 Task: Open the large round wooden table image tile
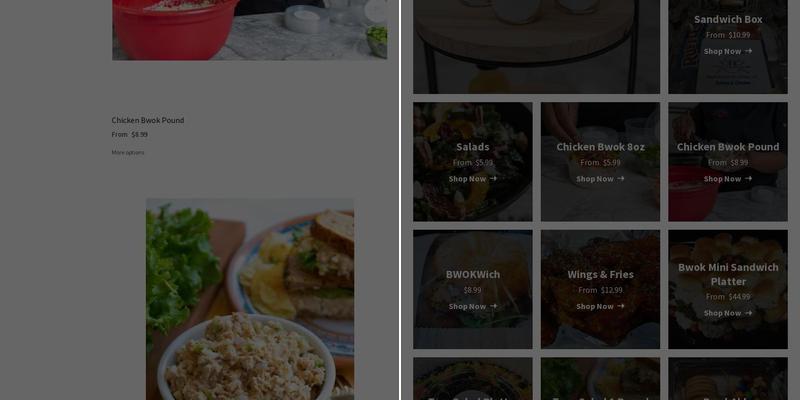pyautogui.click(x=536, y=46)
